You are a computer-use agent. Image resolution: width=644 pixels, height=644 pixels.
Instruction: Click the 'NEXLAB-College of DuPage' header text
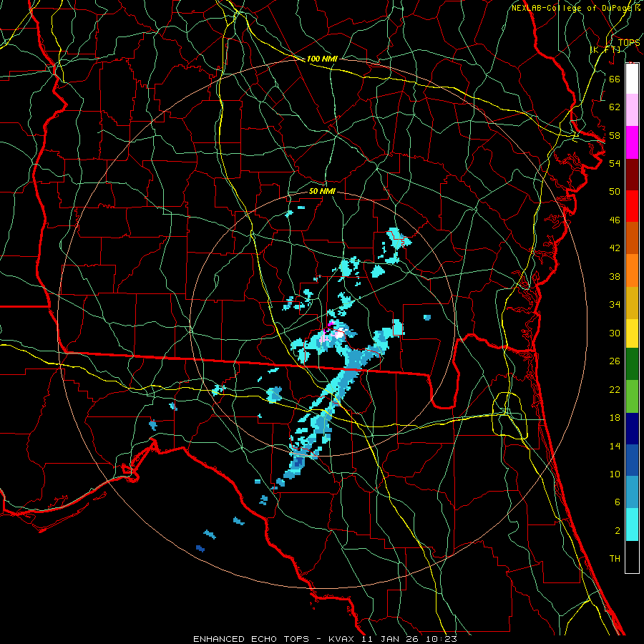click(573, 8)
